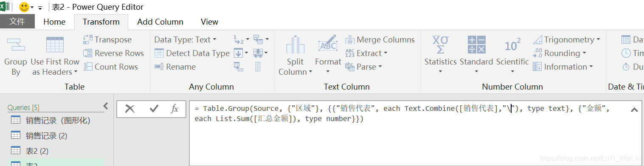Expand the Split Column dropdown arrow
Viewport: 644px width, 166px height.
pyautogui.click(x=310, y=72)
